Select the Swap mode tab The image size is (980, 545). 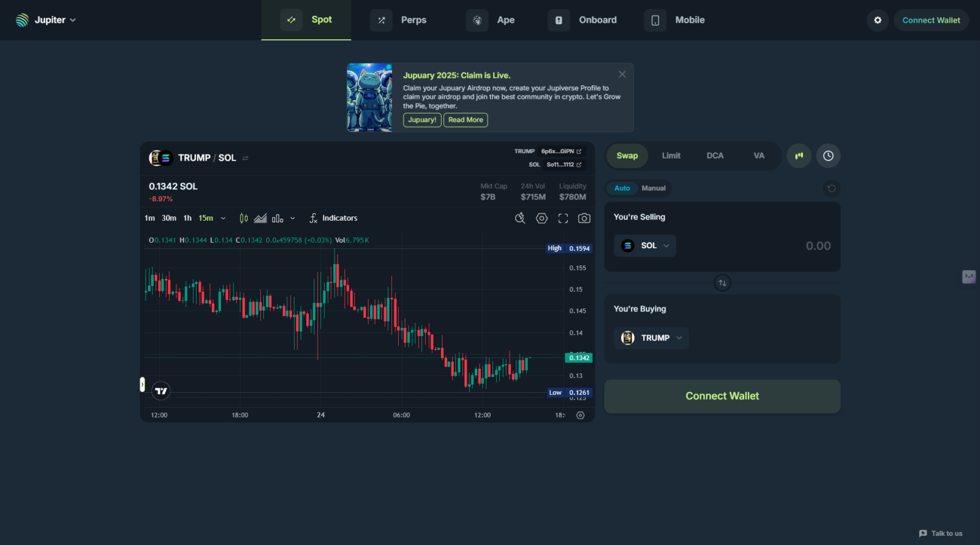627,156
